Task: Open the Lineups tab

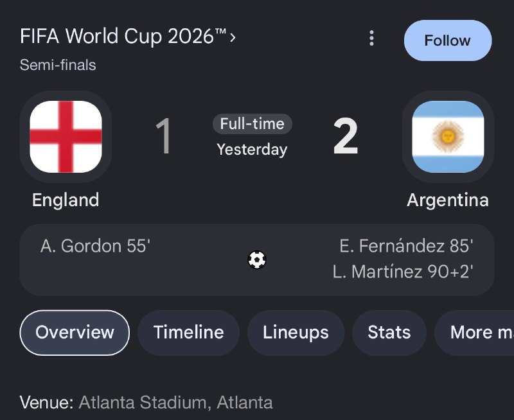Action: [x=296, y=333]
